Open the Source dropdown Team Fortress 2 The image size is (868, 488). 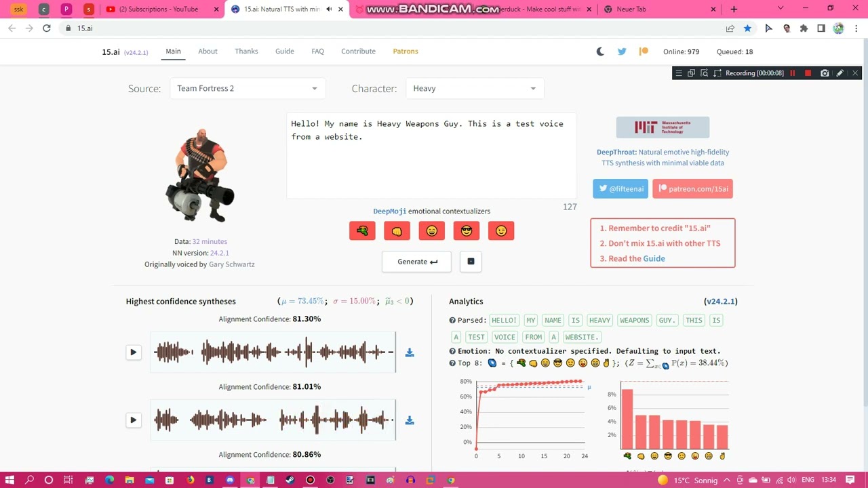pyautogui.click(x=248, y=89)
